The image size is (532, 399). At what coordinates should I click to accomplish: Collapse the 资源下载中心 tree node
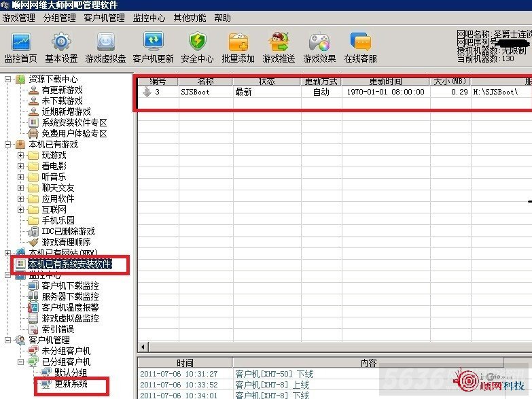[x=7, y=79]
